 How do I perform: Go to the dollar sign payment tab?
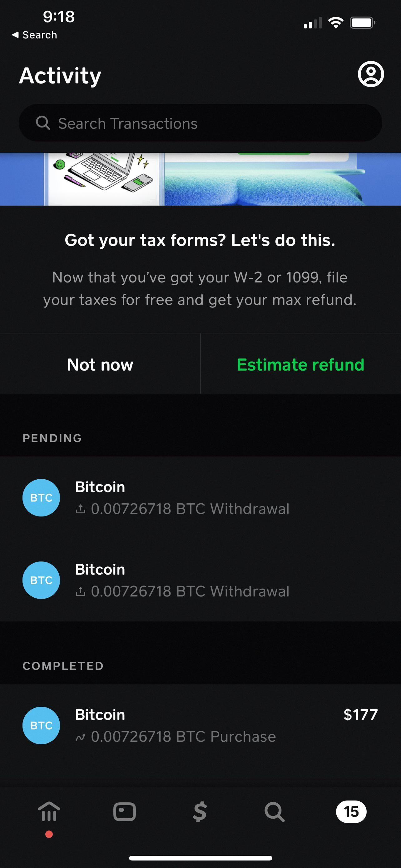(200, 811)
